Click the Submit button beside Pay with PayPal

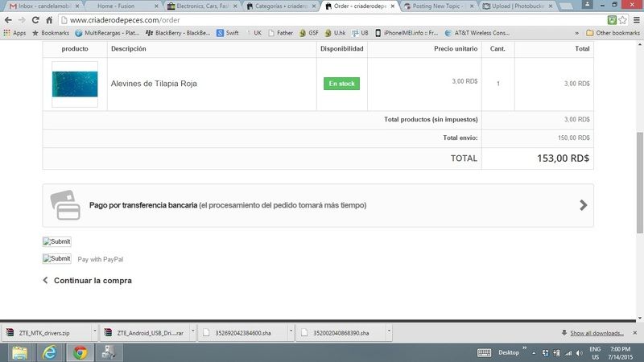point(56,258)
